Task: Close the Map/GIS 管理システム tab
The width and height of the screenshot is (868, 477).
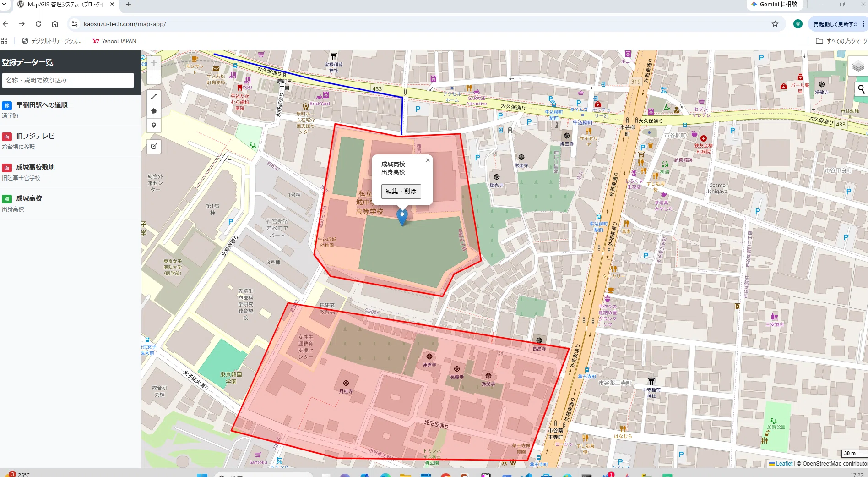Action: point(112,4)
